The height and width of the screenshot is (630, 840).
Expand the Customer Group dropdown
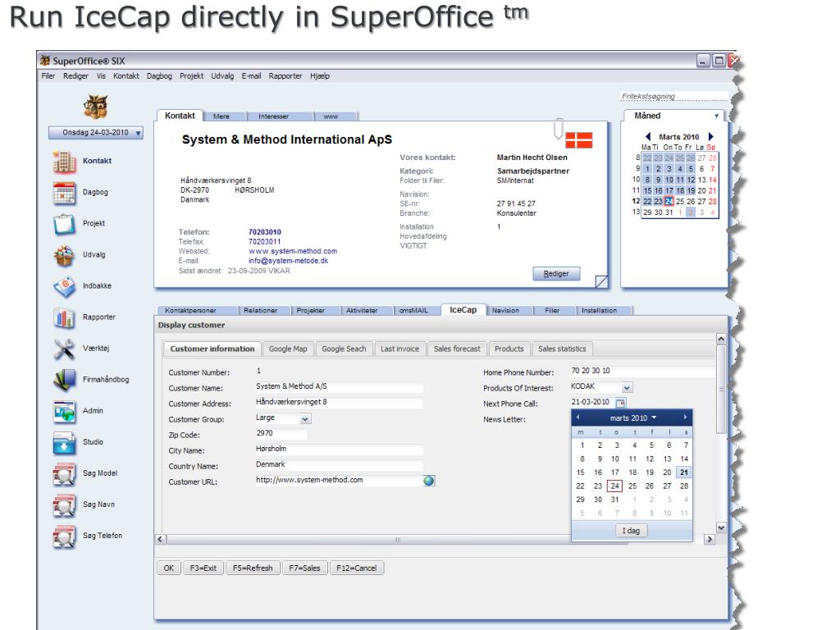[305, 419]
